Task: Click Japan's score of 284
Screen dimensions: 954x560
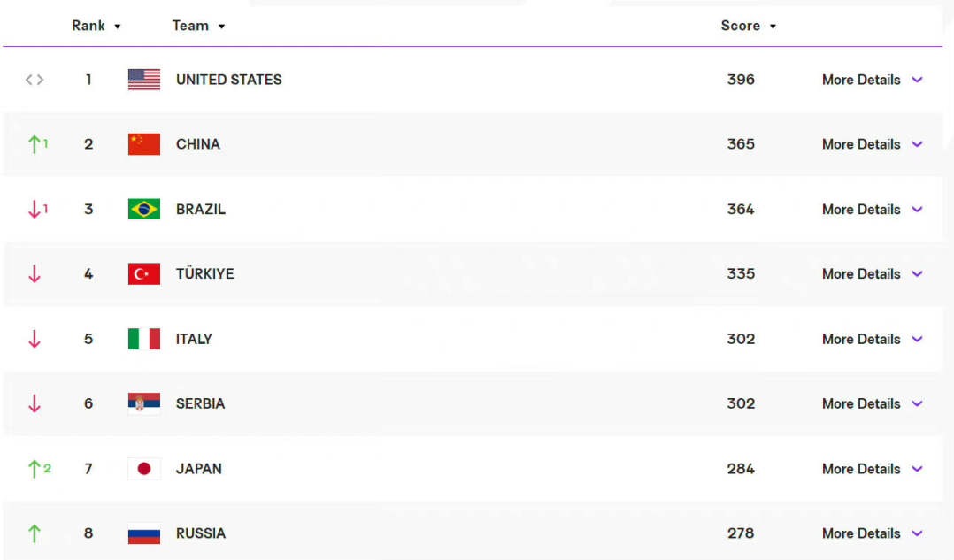Action: coord(741,469)
